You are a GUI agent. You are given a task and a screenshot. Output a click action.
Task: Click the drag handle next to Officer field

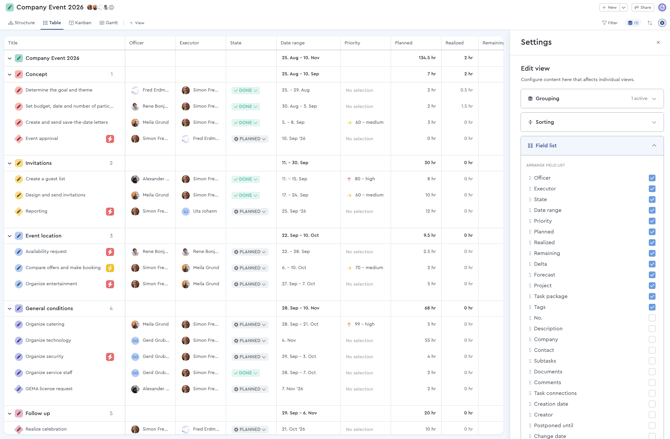(530, 178)
